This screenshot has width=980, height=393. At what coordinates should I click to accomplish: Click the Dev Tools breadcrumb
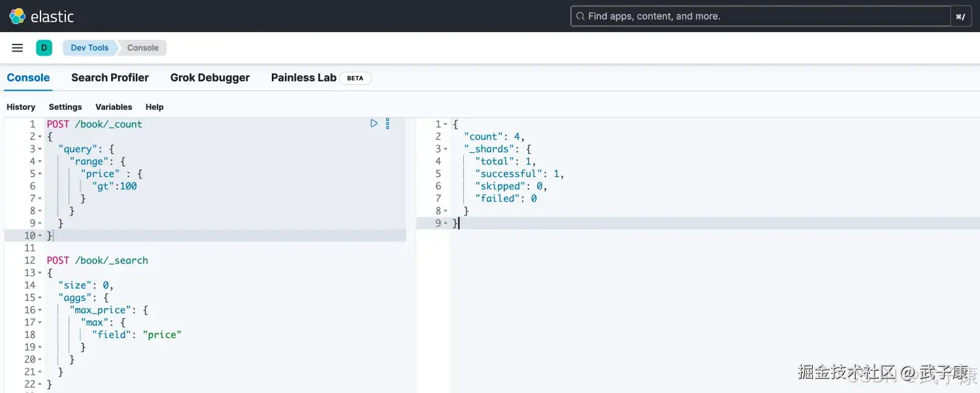90,48
